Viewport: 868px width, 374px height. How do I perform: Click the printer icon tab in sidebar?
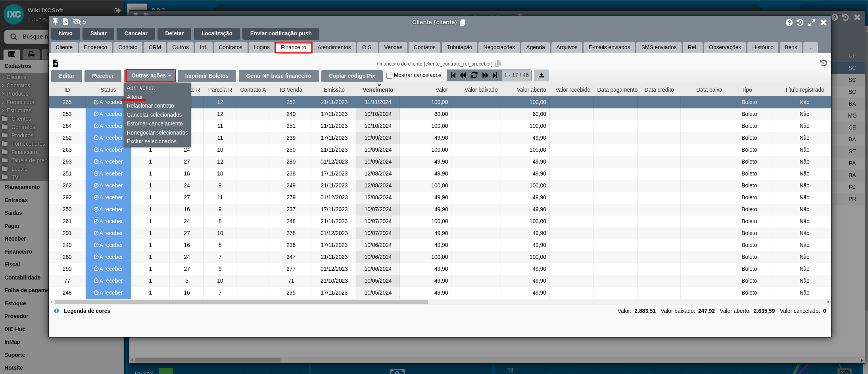[x=31, y=54]
